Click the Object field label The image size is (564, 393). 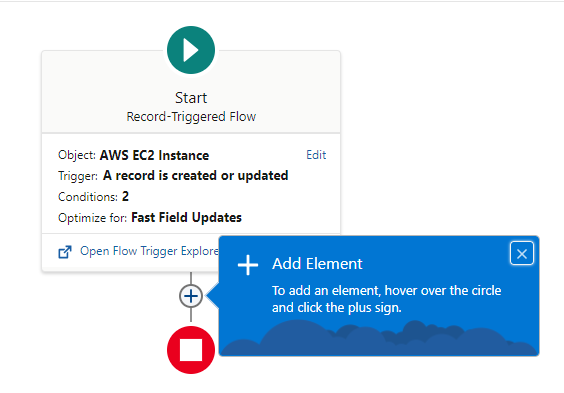[x=77, y=155]
